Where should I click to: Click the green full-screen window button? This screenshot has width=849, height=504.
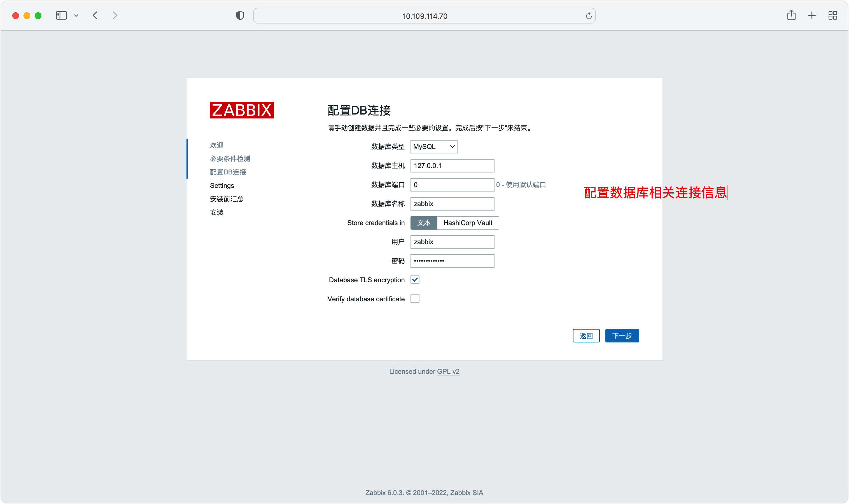coord(38,16)
